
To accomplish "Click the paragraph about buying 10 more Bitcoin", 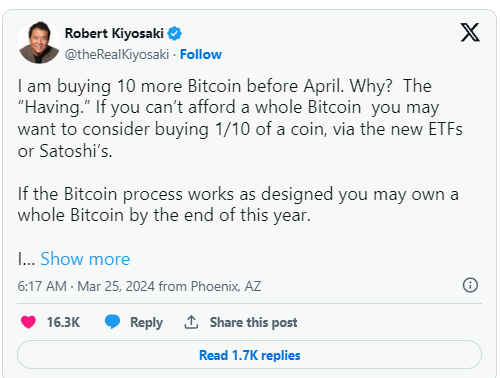I will (240, 118).
